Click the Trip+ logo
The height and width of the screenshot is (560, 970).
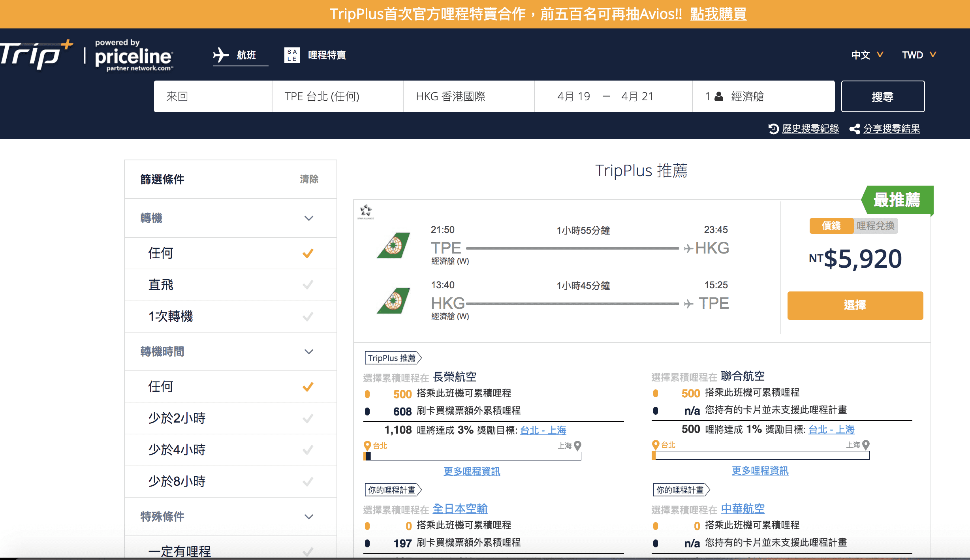point(36,55)
